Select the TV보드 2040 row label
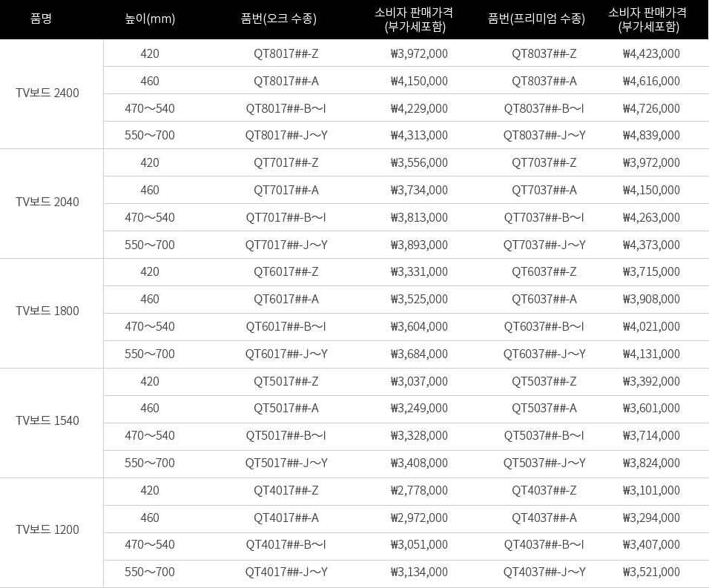 47,202
